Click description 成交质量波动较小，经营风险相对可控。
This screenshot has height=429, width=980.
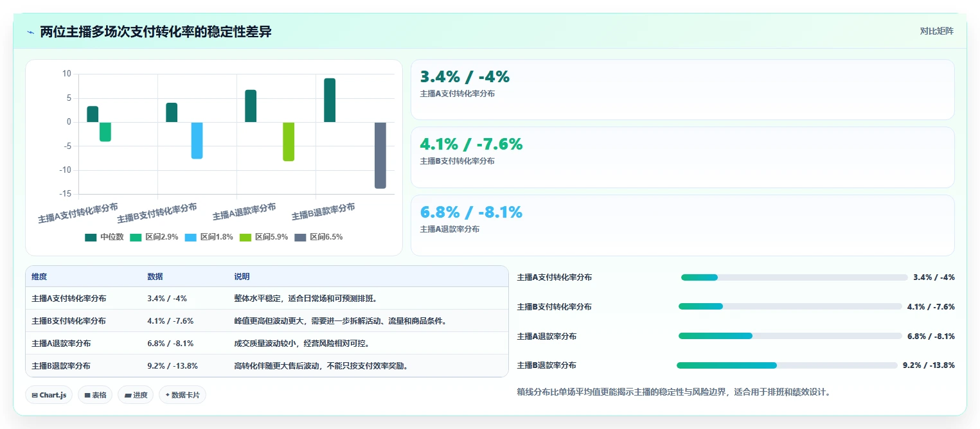[x=301, y=344]
